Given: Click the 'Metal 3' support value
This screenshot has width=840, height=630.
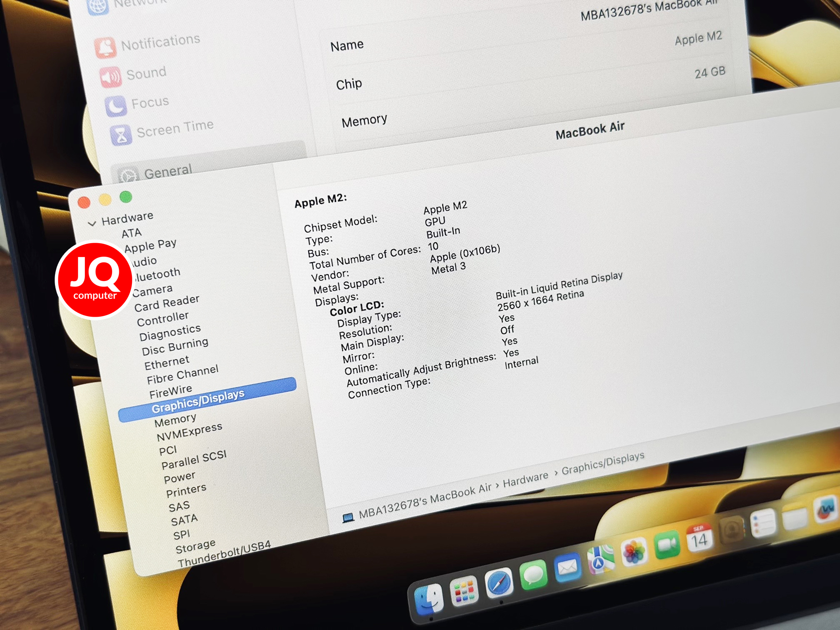Looking at the screenshot, I should point(449,268).
